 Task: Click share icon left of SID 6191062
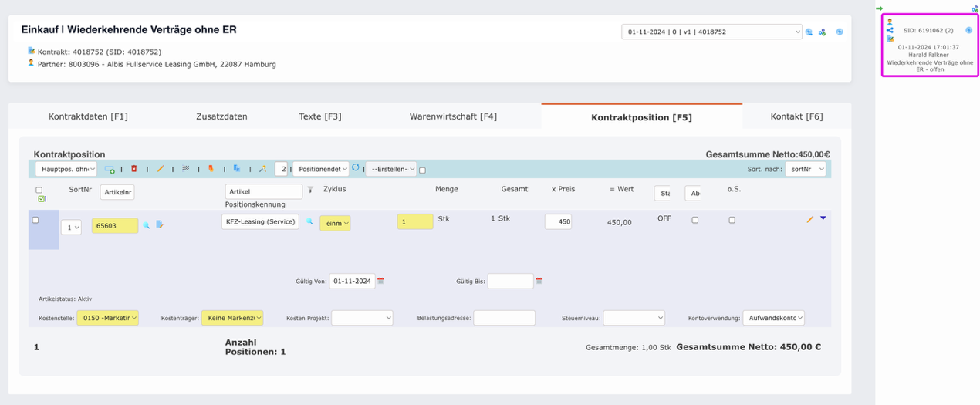890,30
